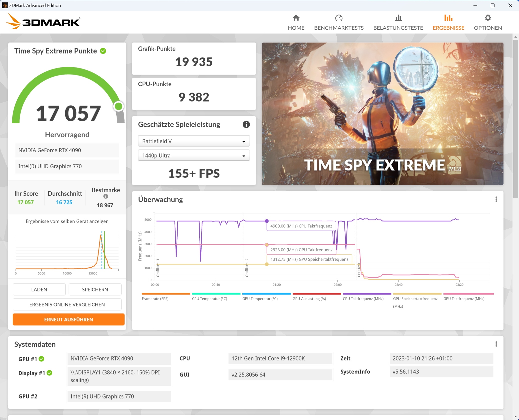The width and height of the screenshot is (519, 420).
Task: Click the info icon under Bestmarke
Action: 106,196
